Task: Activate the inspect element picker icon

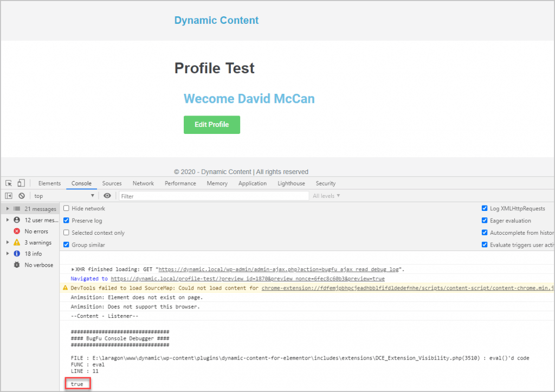Action: [x=9, y=183]
